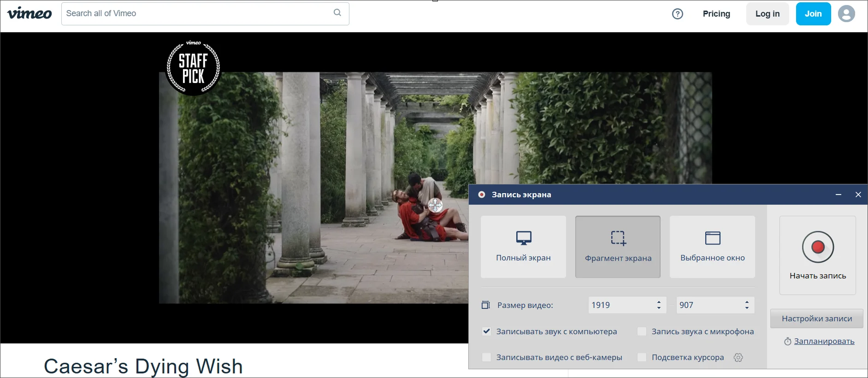Increase video width with up arrow
The height and width of the screenshot is (378, 868).
click(x=659, y=302)
